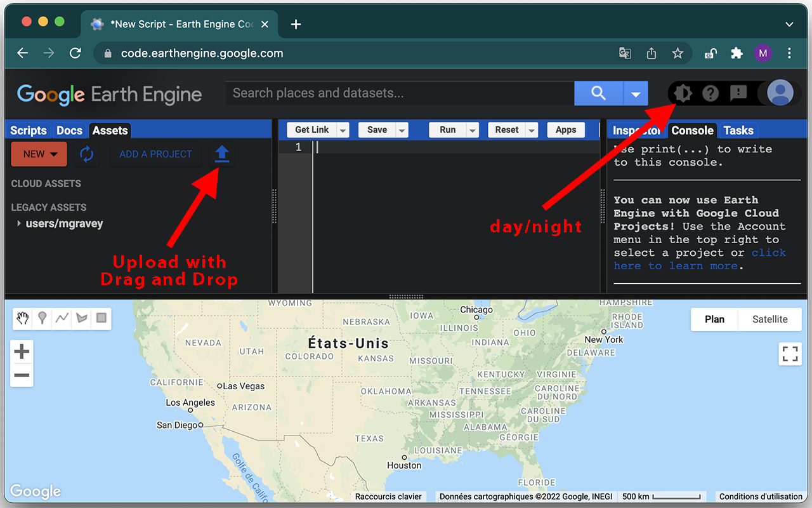Open a new browser tab
This screenshot has height=508, width=812.
296,24
